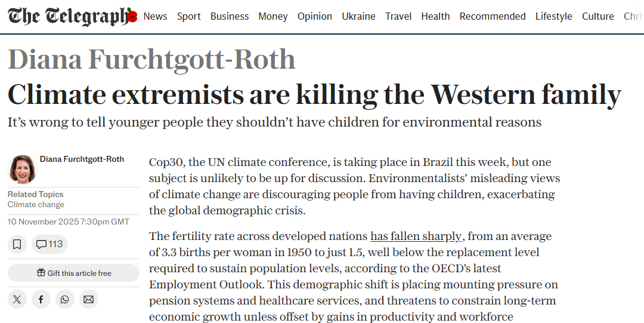Go to the Sport section
Screen dimensions: 644x323
[x=188, y=16]
